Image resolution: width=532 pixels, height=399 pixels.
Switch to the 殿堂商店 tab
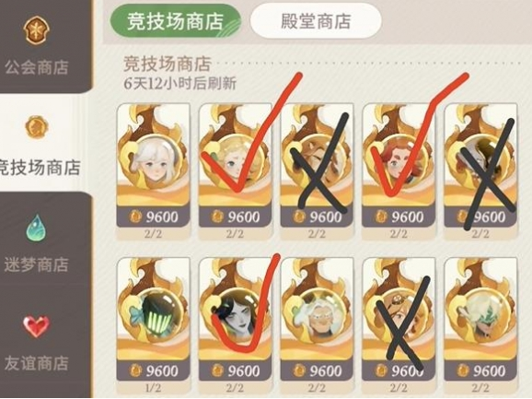(316, 21)
